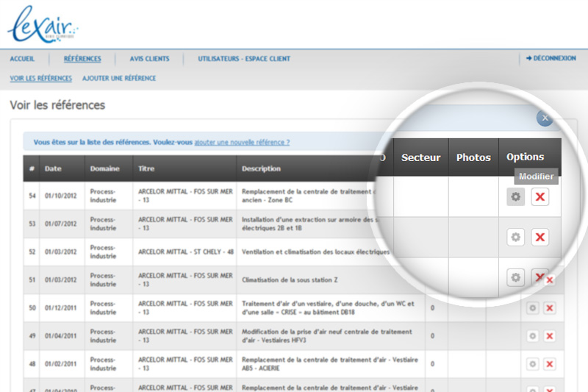Select the VOIR LES RÉFÉRENCES submenu
Screen dimensions: 588x392
point(41,78)
